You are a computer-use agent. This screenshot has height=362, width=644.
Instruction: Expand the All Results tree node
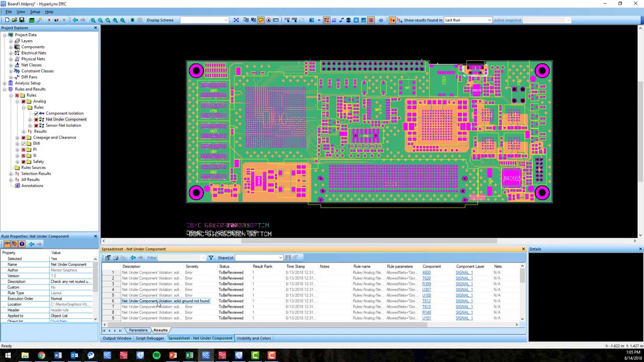11,179
